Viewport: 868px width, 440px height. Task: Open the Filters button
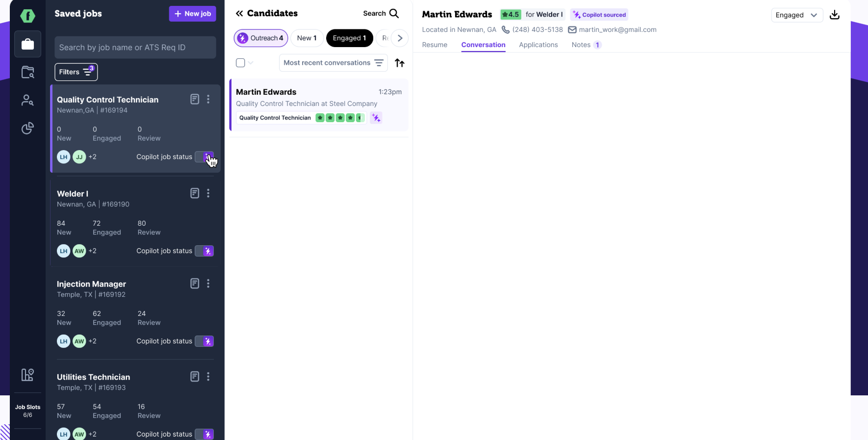(x=76, y=72)
